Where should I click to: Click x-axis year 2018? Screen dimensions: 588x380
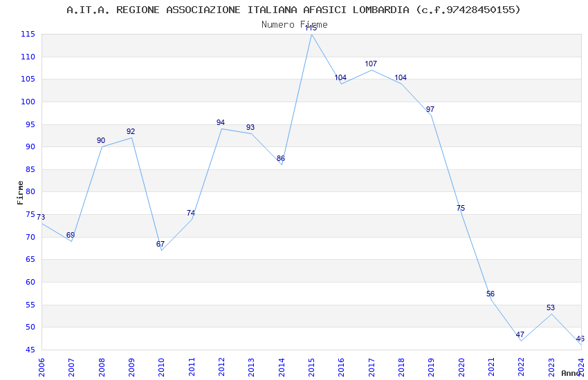(x=401, y=367)
